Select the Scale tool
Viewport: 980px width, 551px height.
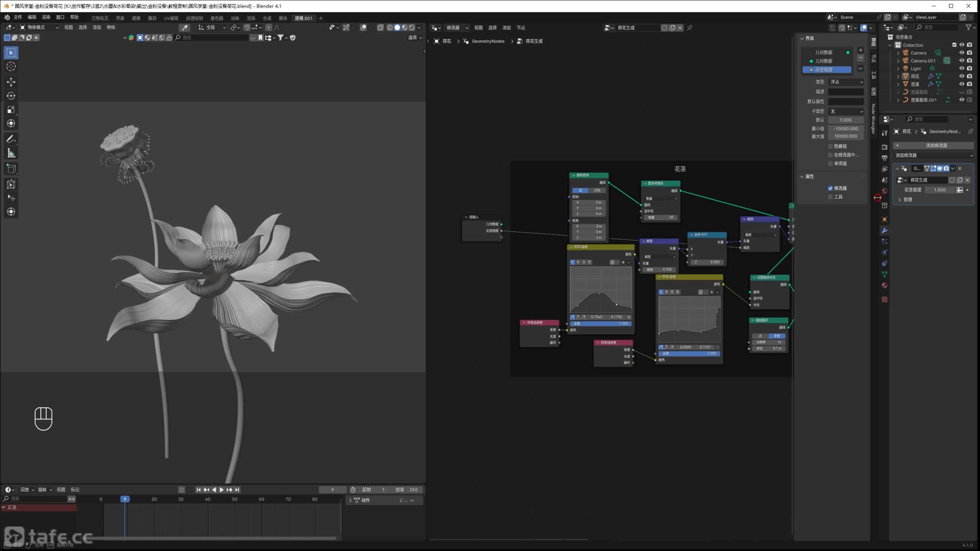click(x=11, y=110)
